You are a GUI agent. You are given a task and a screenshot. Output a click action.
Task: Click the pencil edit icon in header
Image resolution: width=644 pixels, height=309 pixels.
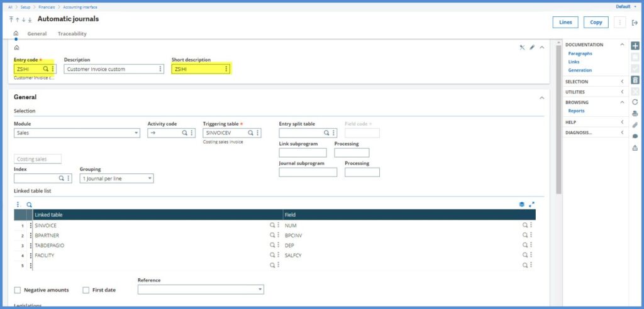coord(532,47)
